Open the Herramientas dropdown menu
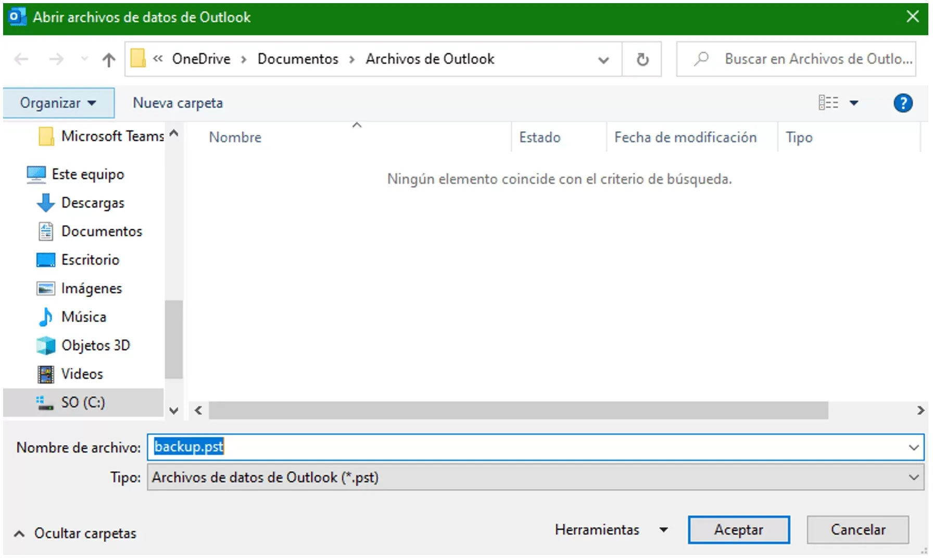Image resolution: width=933 pixels, height=560 pixels. click(x=611, y=530)
